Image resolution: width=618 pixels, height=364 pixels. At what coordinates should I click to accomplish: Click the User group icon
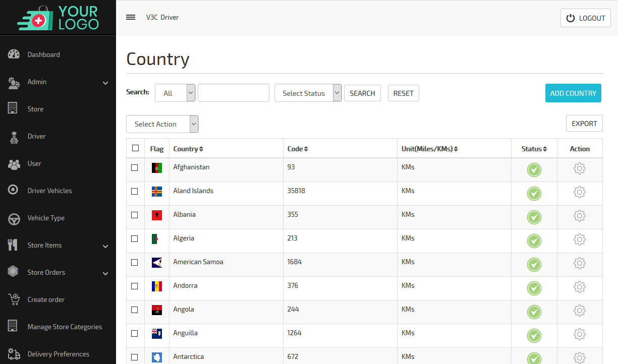(14, 164)
